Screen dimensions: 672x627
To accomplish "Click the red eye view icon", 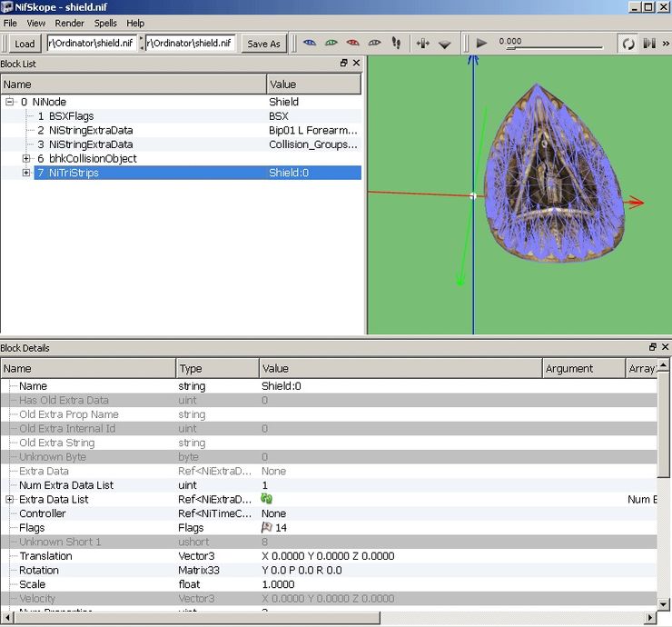I will pos(353,43).
